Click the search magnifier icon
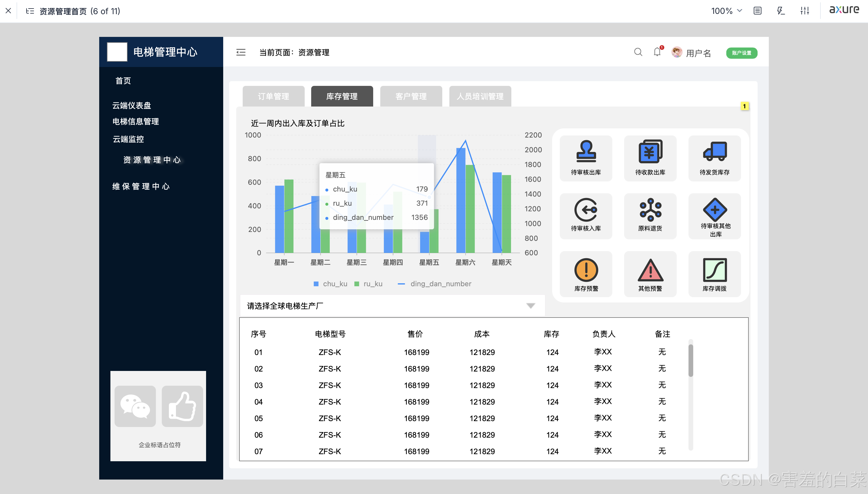The height and width of the screenshot is (494, 868). tap(638, 52)
